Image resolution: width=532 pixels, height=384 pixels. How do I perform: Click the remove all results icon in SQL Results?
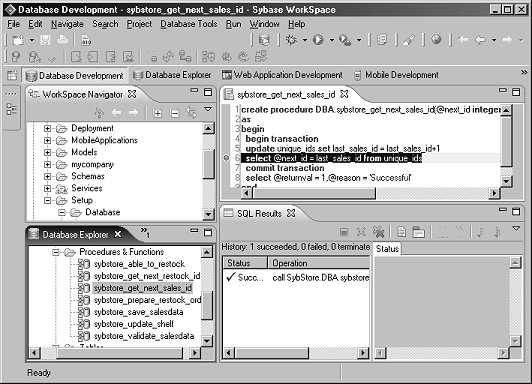point(378,232)
